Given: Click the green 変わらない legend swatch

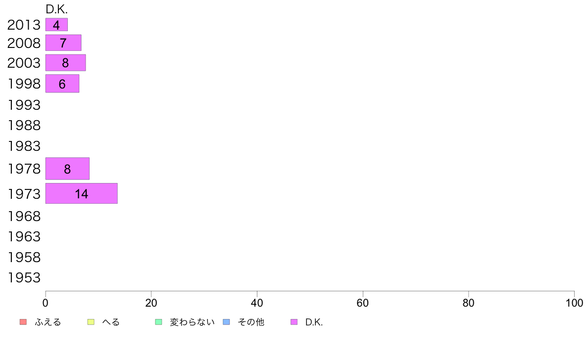Looking at the screenshot, I should click(158, 322).
